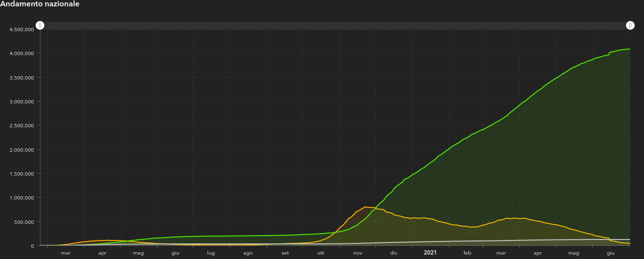The image size is (644, 259).
Task: Click the 1.000.000 y-axis label
Action: pyautogui.click(x=21, y=198)
